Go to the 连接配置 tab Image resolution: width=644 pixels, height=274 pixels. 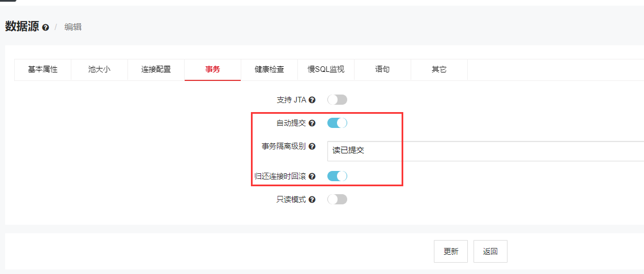coord(156,70)
